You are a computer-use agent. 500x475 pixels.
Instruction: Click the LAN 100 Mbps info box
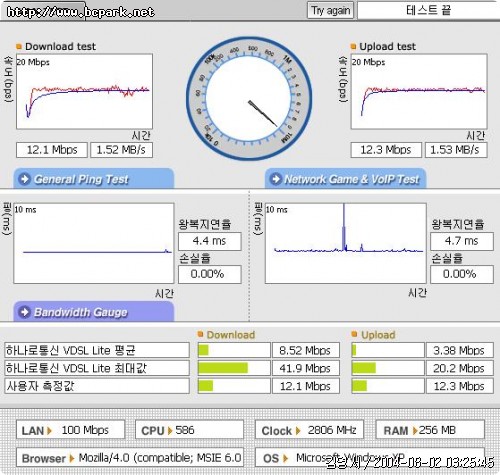71,430
